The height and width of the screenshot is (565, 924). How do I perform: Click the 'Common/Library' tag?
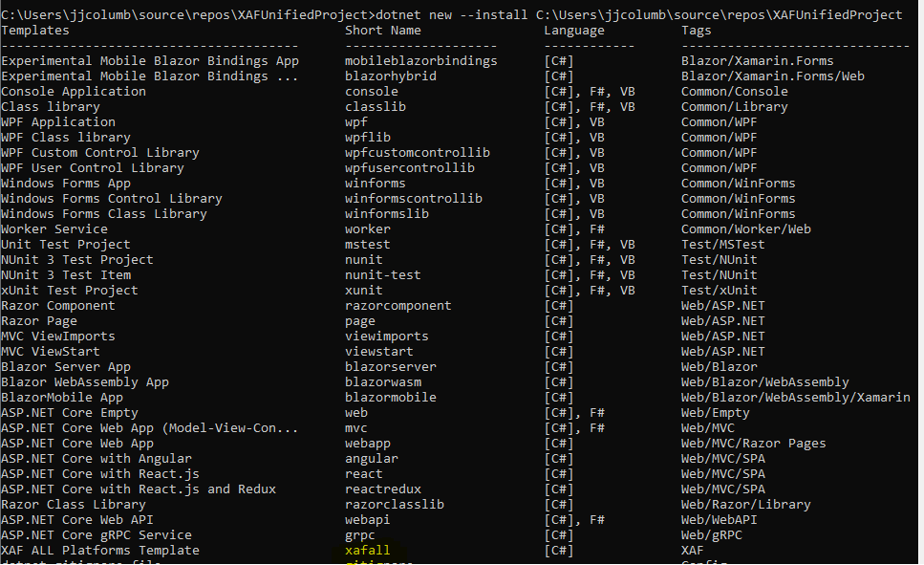tap(735, 107)
